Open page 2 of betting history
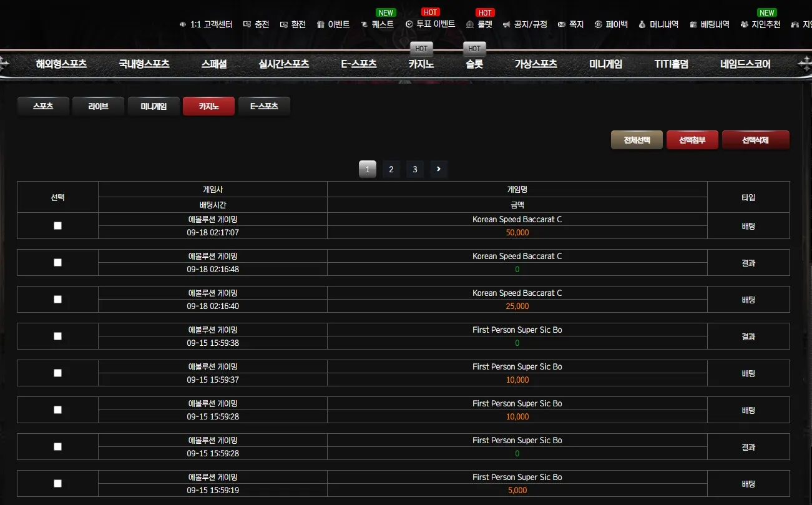The width and height of the screenshot is (812, 505). pos(391,169)
